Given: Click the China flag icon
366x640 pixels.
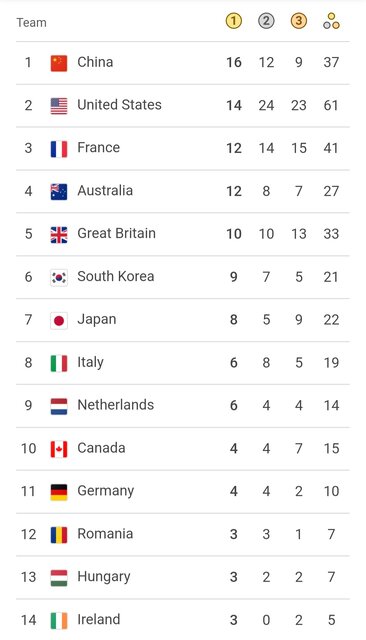Looking at the screenshot, I should pos(59,63).
